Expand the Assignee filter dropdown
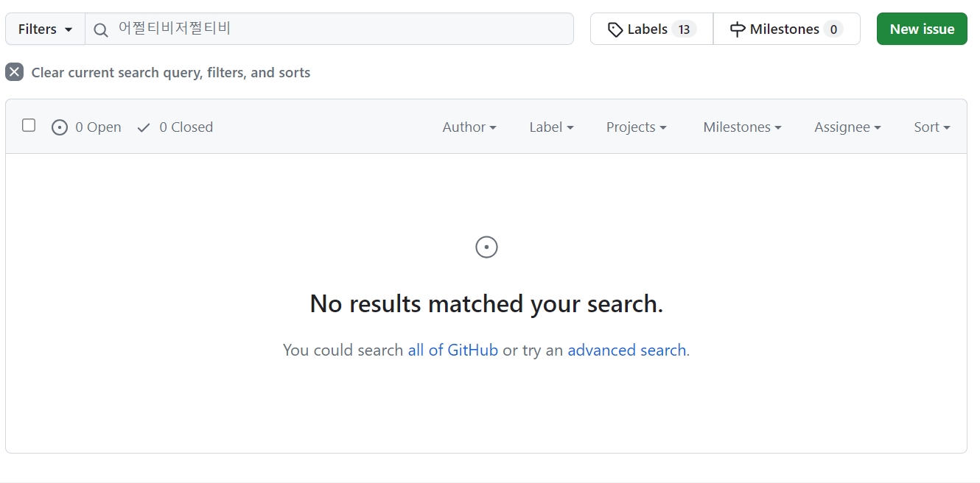 pos(847,127)
